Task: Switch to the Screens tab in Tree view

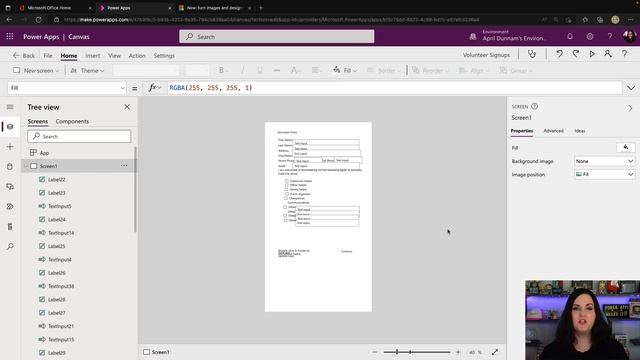Action: pyautogui.click(x=38, y=121)
